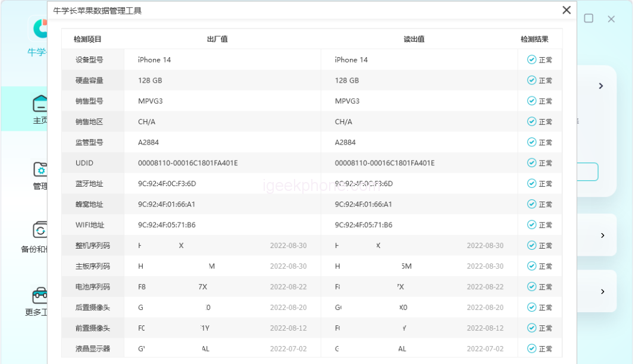Viewport: 635px width, 364px height.
Task: Expand the middle right card chevron
Action: tap(602, 236)
